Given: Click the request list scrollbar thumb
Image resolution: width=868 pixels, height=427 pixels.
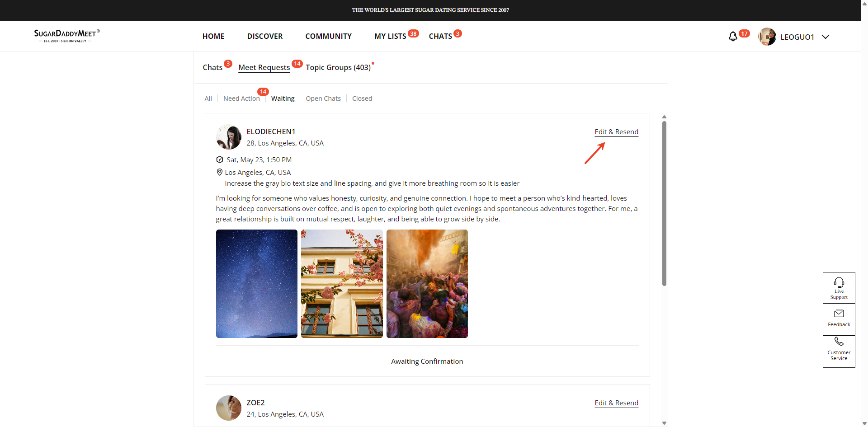Looking at the screenshot, I should point(664,203).
